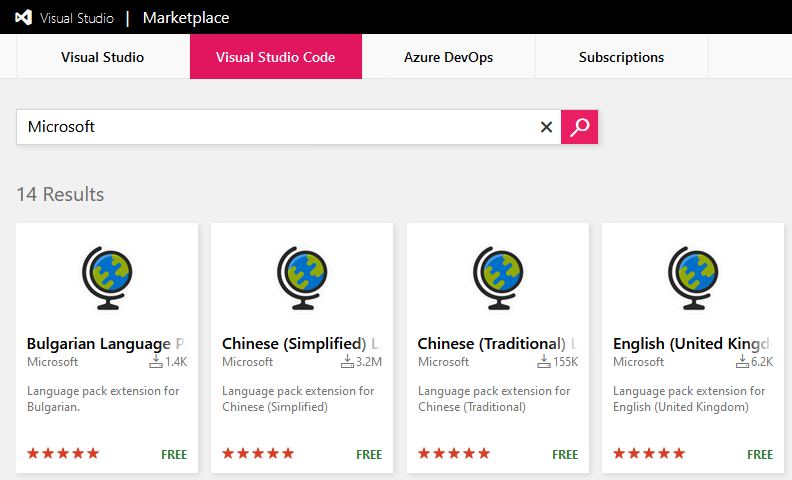Screen dimensions: 792x480
Task: Switch to the Visual Studio tab
Action: coord(103,57)
